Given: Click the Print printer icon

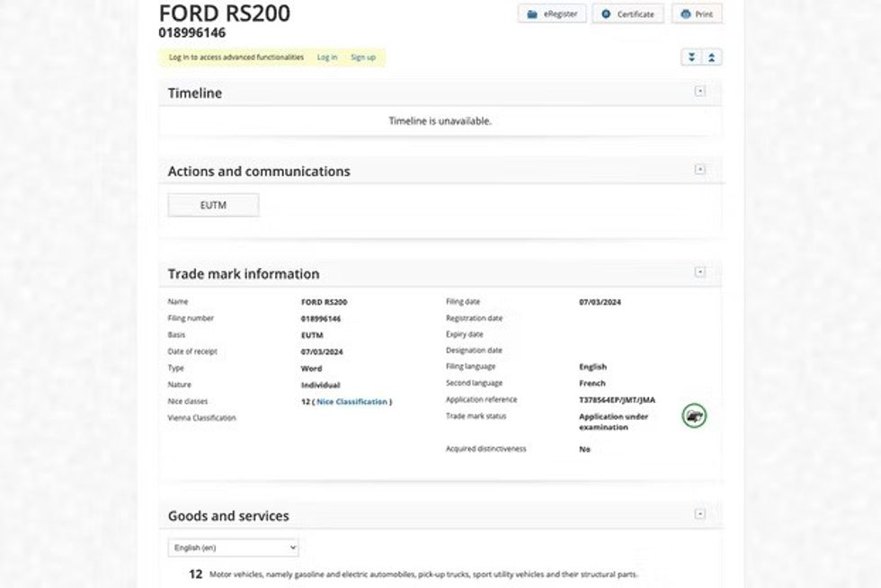Looking at the screenshot, I should pos(686,14).
